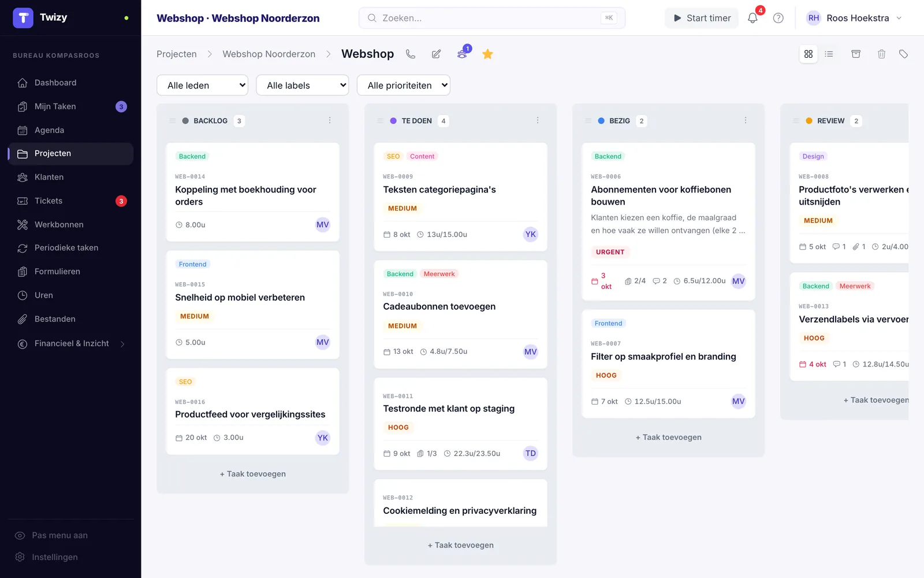Open card Koppeling met boekhouding voor orders
Screen dimensions: 924x578
(x=253, y=192)
